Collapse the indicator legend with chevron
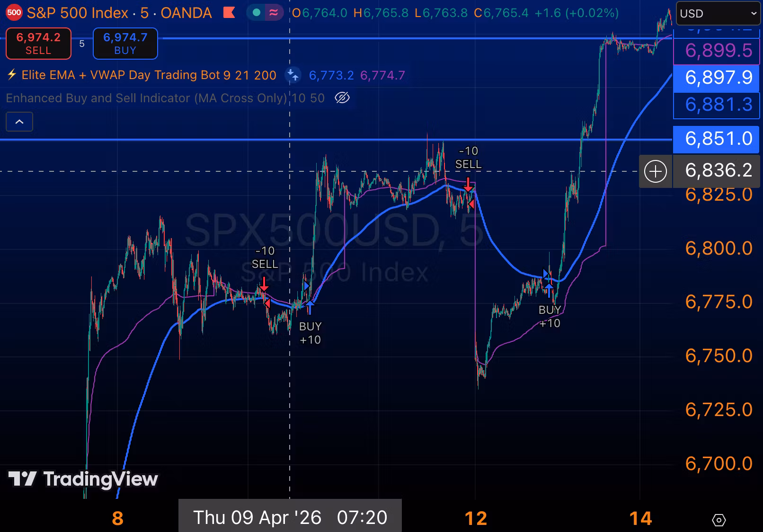 (x=19, y=122)
